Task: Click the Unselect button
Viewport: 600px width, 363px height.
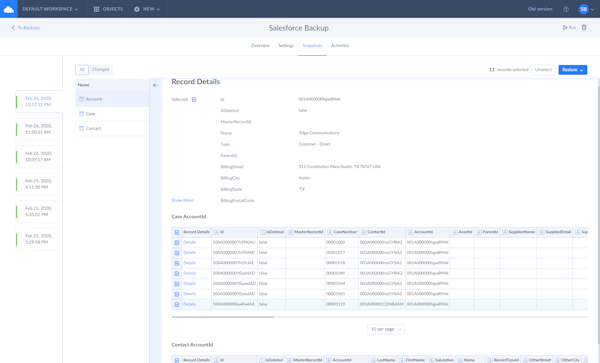Action: click(x=543, y=70)
